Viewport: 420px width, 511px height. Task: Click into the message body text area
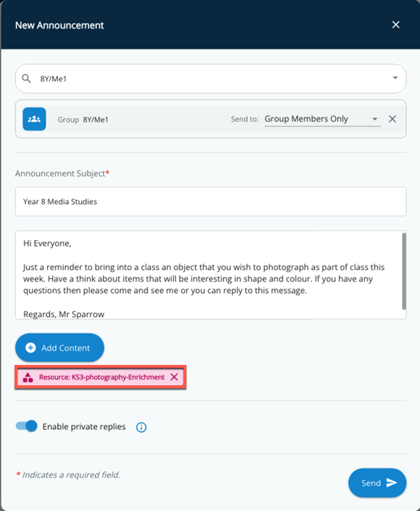tap(209, 275)
